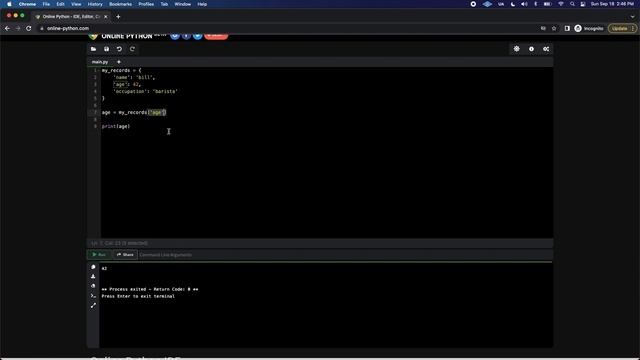Open the Apple menu
640x360 pixels.
pos(9,4)
